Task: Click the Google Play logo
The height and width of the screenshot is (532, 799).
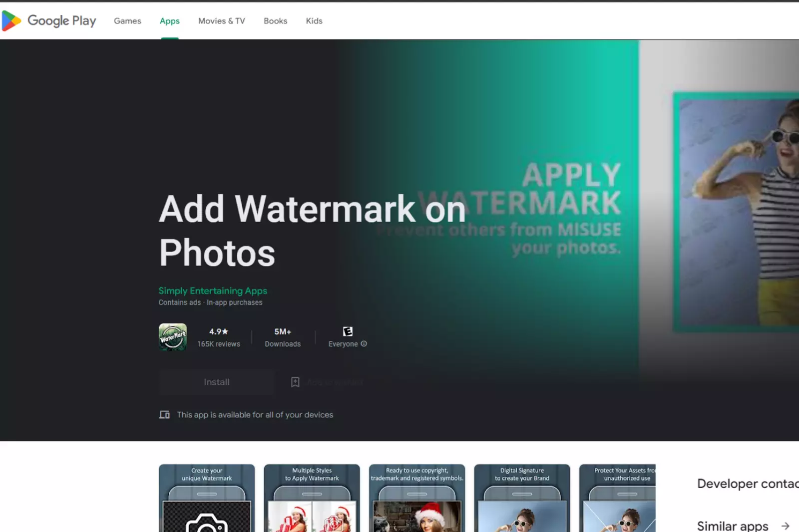Action: pyautogui.click(x=49, y=20)
